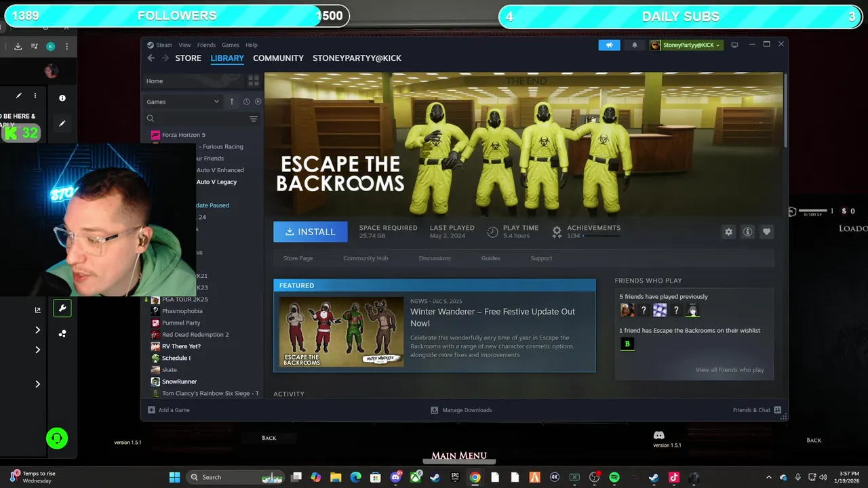Click the blue INSTALL button
This screenshot has height=488, width=868.
(x=311, y=232)
